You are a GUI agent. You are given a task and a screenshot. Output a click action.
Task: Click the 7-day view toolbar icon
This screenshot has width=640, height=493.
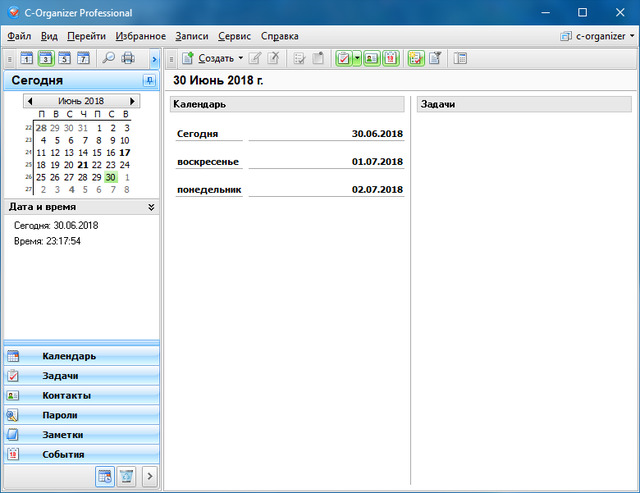click(83, 58)
